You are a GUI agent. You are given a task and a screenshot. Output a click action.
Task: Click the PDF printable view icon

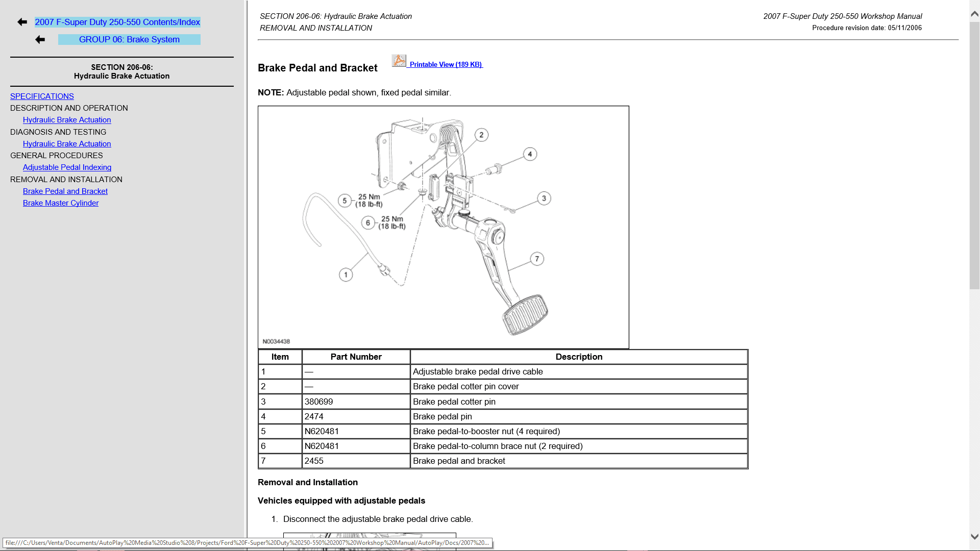tap(399, 61)
